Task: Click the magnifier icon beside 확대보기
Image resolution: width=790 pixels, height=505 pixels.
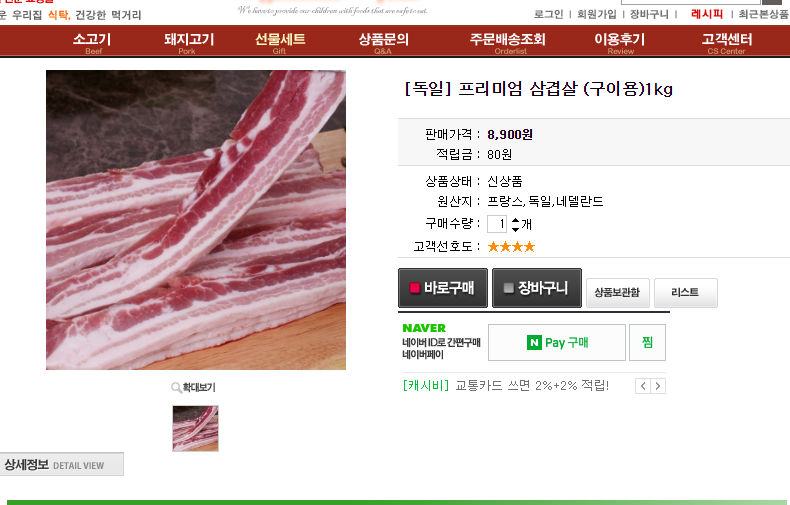Action: (176, 388)
